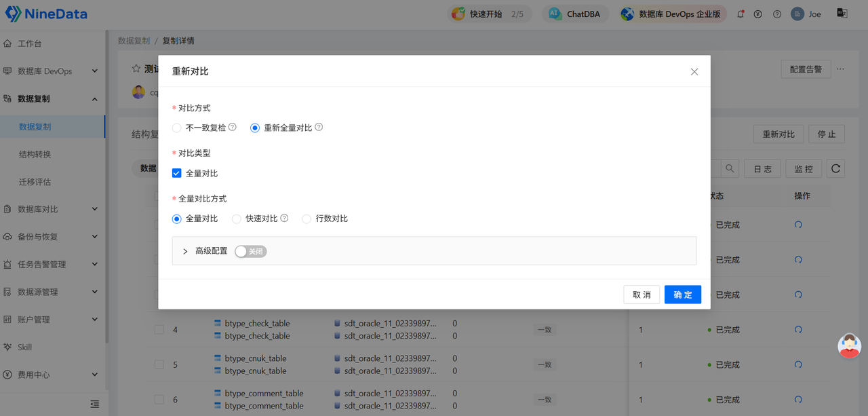Select the 行数对比 radio option
This screenshot has height=416, width=868.
(307, 219)
